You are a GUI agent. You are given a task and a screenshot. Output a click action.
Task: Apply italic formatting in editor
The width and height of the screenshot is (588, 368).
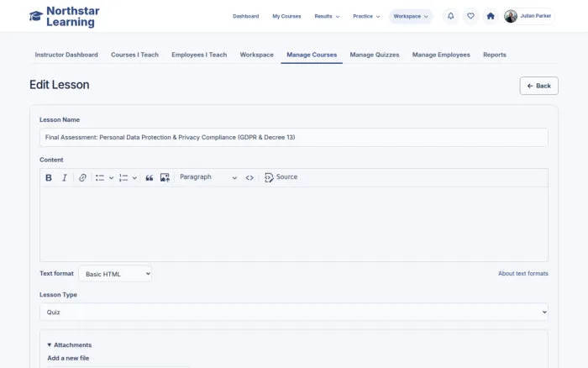click(x=65, y=177)
